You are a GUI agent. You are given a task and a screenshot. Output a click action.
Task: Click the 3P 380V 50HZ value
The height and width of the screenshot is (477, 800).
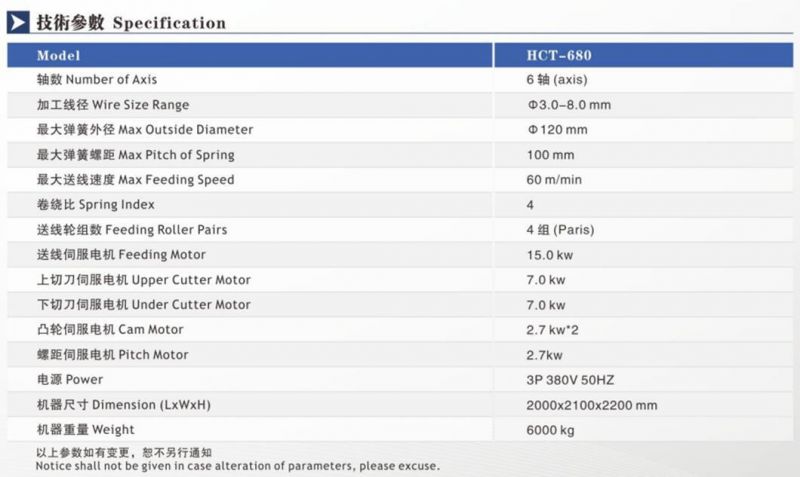(x=570, y=380)
